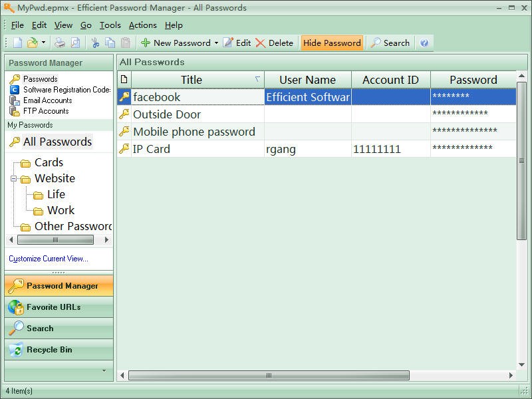Click the Customize Current View link

(x=48, y=259)
